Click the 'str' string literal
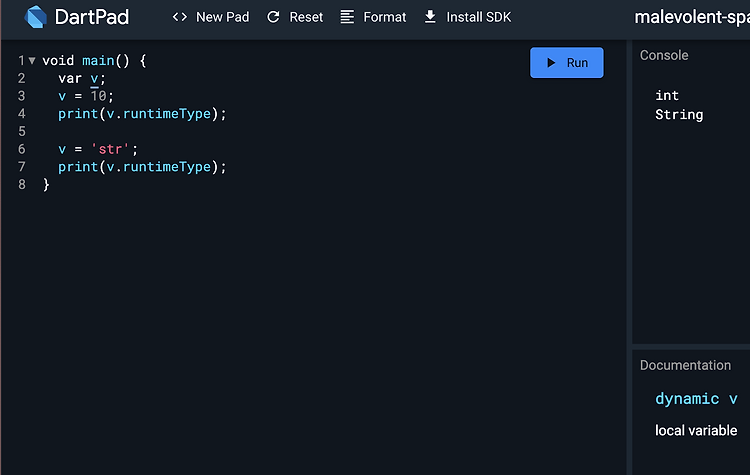The height and width of the screenshot is (475, 750). click(x=110, y=149)
